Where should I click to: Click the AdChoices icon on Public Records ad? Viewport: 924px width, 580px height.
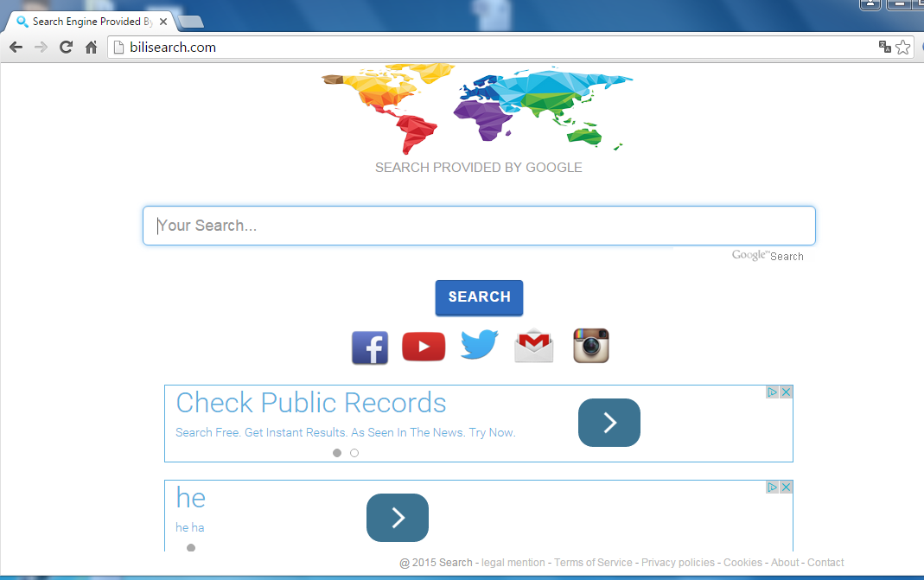(772, 392)
